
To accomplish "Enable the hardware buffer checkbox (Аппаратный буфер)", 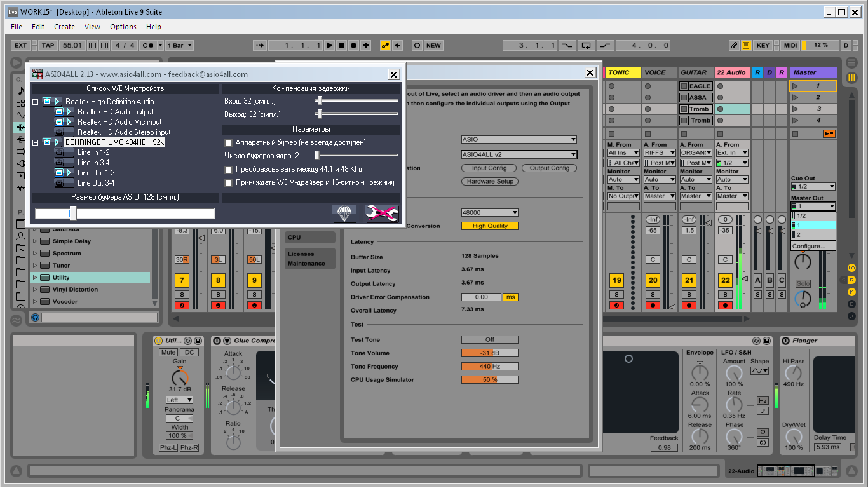I will pos(229,143).
